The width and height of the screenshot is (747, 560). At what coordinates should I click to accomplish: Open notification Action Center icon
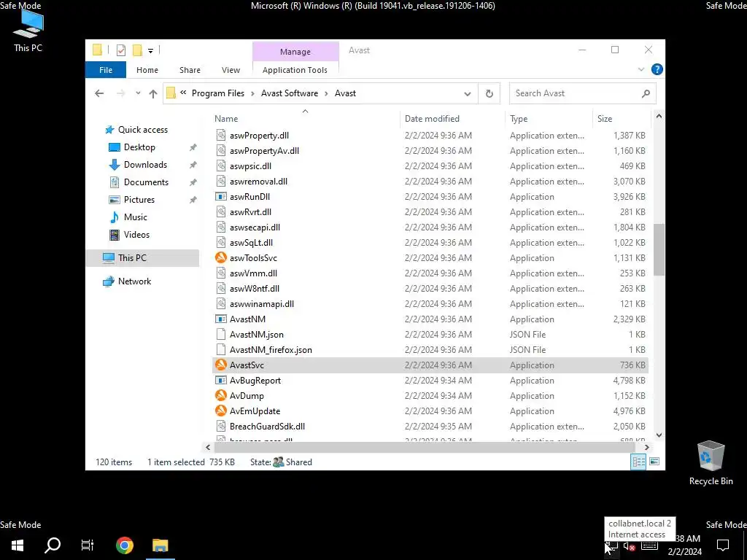click(x=723, y=545)
